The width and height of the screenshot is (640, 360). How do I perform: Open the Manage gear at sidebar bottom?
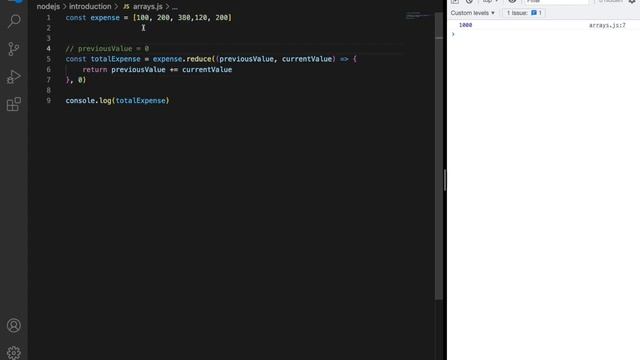click(14, 353)
